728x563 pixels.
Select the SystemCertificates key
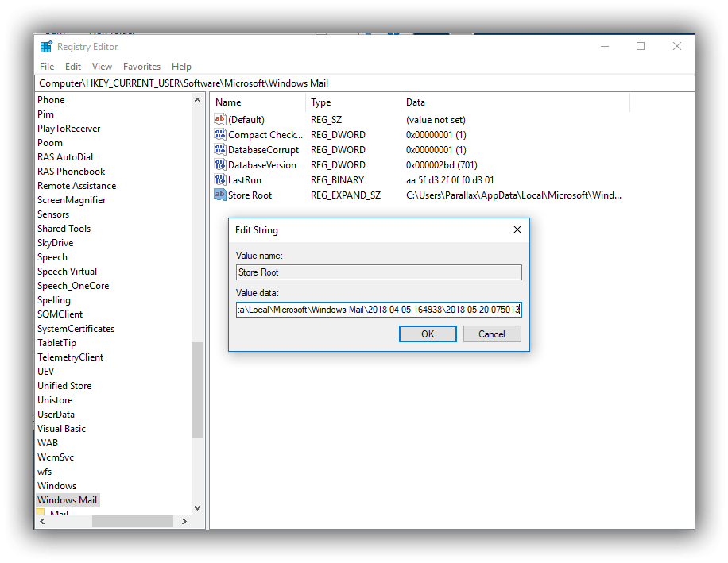(76, 329)
